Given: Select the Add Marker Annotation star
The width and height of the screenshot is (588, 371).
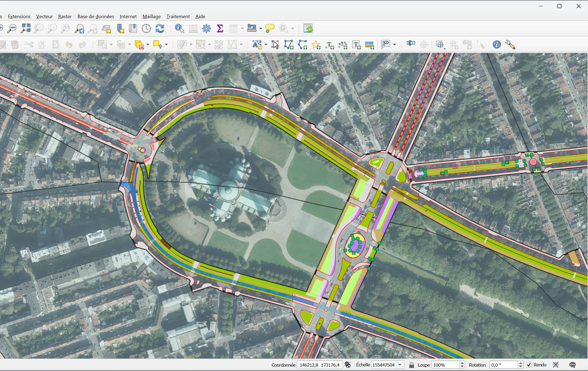Looking at the screenshot, I should pyautogui.click(x=316, y=45).
